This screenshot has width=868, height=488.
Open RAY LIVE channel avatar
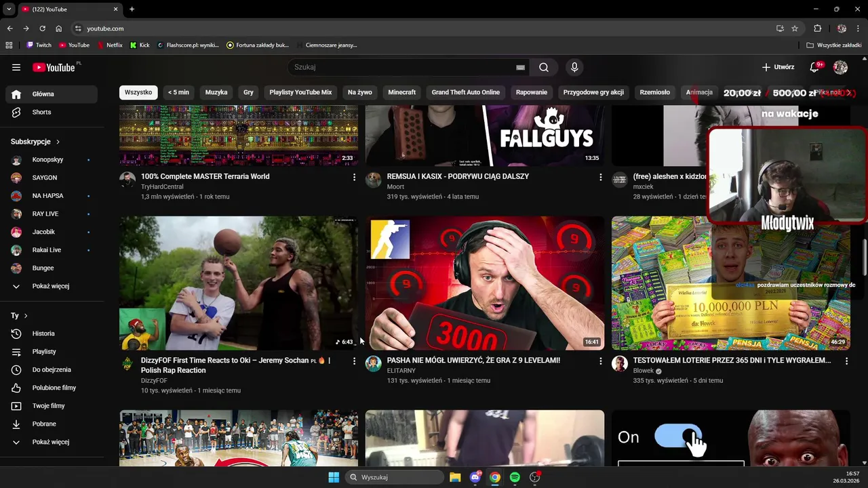16,213
